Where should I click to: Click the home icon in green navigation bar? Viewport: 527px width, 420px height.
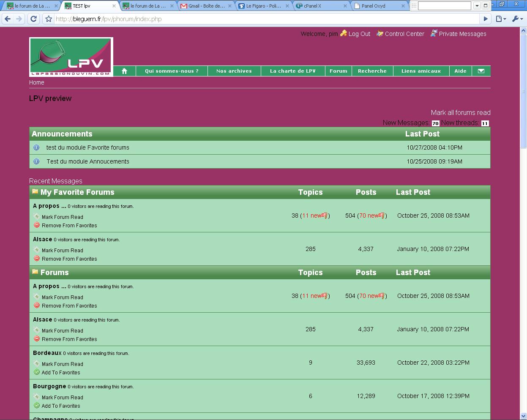point(124,71)
